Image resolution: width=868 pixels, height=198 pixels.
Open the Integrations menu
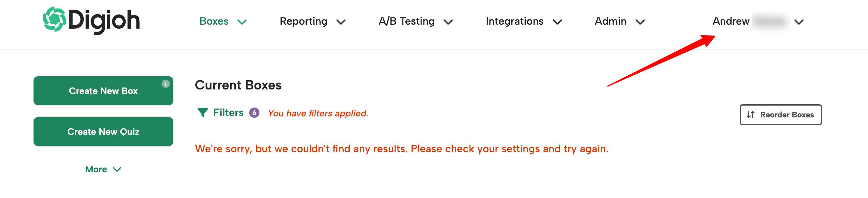pyautogui.click(x=515, y=21)
